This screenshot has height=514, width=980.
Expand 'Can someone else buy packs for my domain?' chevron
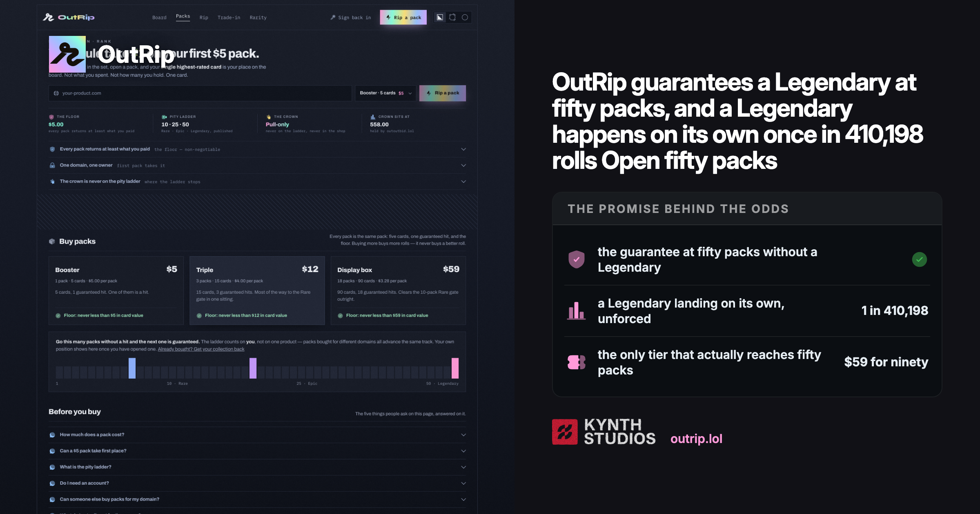pos(463,499)
